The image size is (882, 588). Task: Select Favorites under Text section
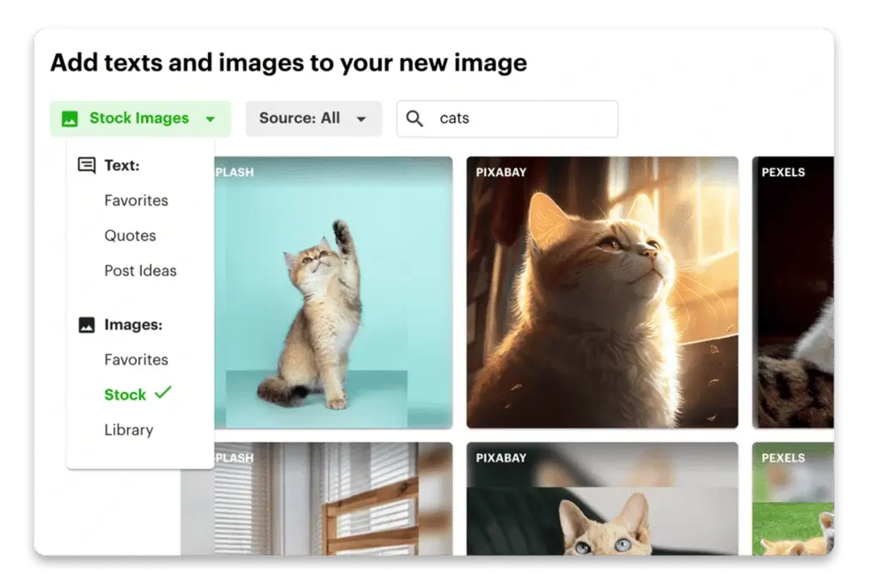tap(136, 200)
